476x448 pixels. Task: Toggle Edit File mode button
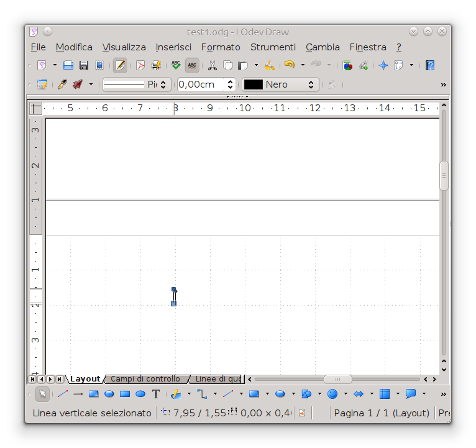pos(120,65)
